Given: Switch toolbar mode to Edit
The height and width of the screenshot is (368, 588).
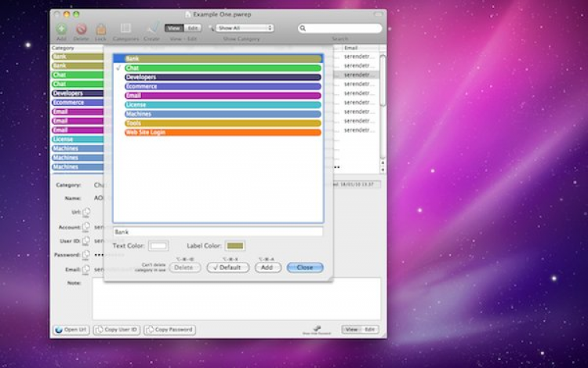Looking at the screenshot, I should point(193,28).
